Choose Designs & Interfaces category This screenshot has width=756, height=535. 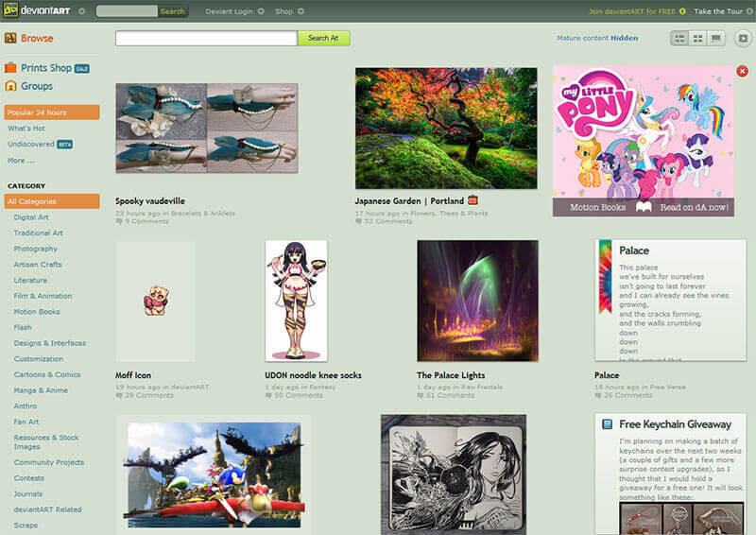click(50, 343)
